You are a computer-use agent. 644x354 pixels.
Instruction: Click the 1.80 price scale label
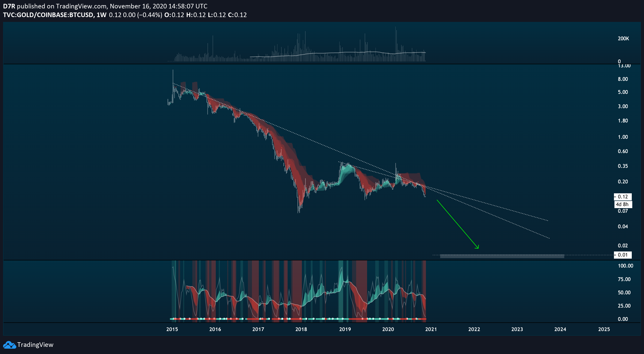click(x=623, y=121)
